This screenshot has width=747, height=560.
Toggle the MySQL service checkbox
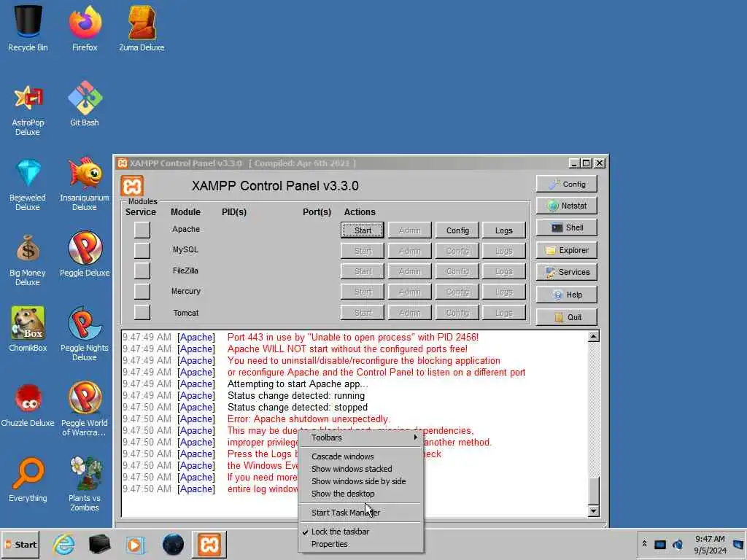(x=142, y=251)
